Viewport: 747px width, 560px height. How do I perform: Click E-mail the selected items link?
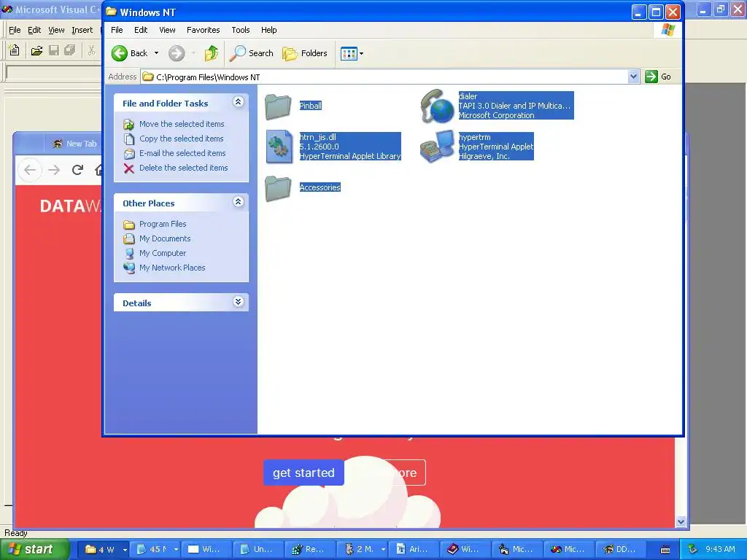(182, 153)
